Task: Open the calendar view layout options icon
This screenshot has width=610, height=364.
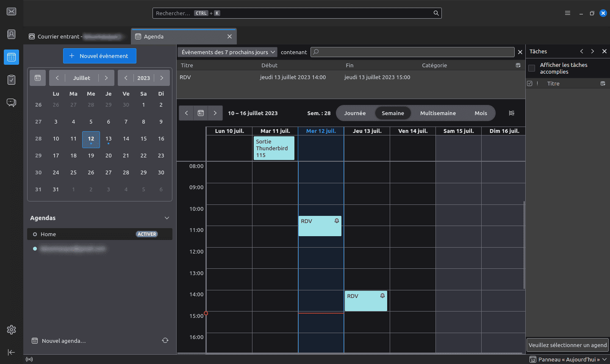Action: click(x=512, y=113)
